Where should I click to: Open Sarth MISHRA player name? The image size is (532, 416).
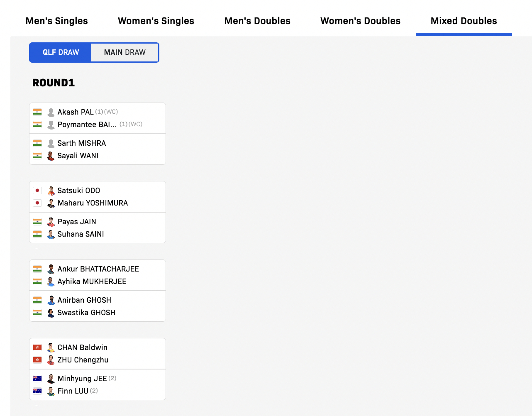point(82,143)
